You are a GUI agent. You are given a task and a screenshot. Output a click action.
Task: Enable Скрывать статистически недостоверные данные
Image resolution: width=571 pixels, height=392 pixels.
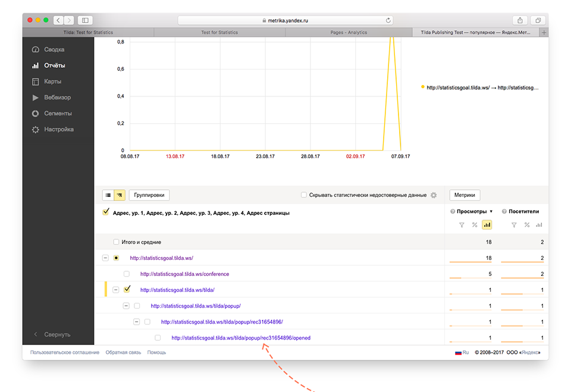[x=304, y=195]
